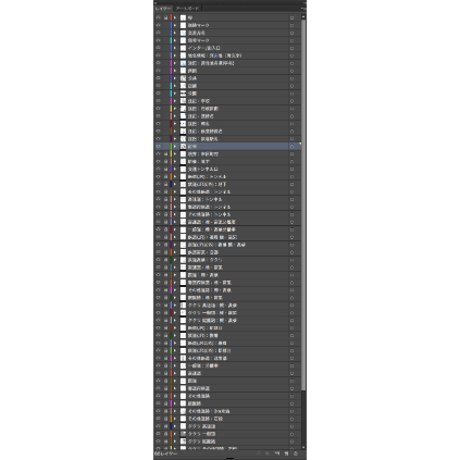Viewport: 460px width, 460px height.
Task: Click the Create New Layer icon
Action: (286, 453)
